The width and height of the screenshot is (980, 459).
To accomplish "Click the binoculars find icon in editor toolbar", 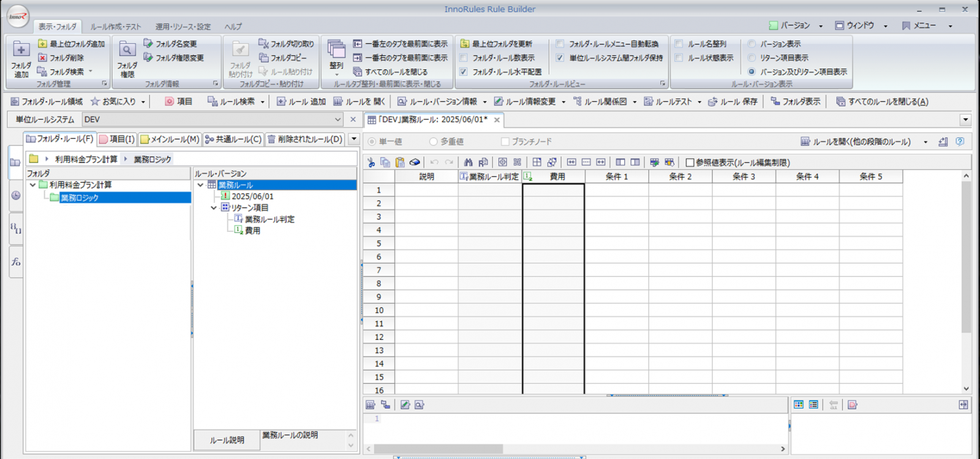I will (468, 162).
